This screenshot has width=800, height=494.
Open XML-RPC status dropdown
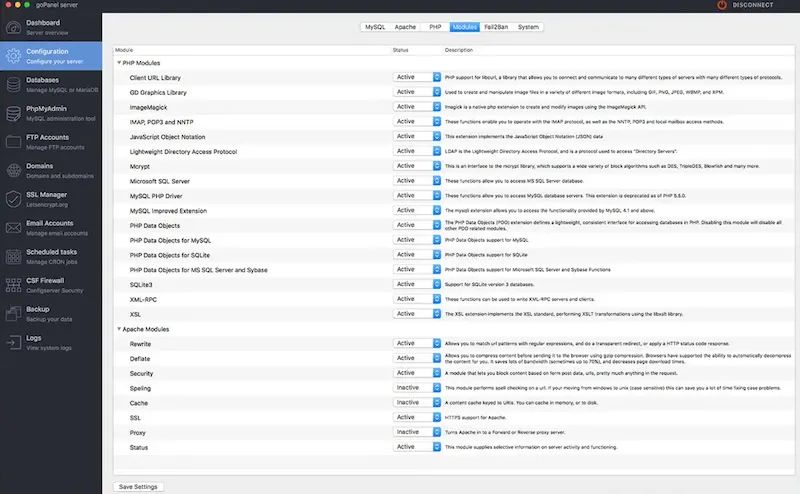tap(417, 299)
